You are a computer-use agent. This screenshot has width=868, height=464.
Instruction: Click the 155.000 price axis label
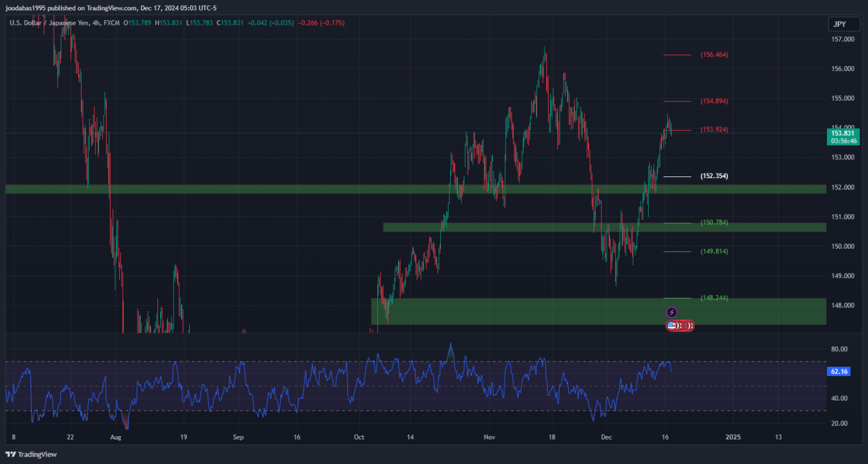843,98
